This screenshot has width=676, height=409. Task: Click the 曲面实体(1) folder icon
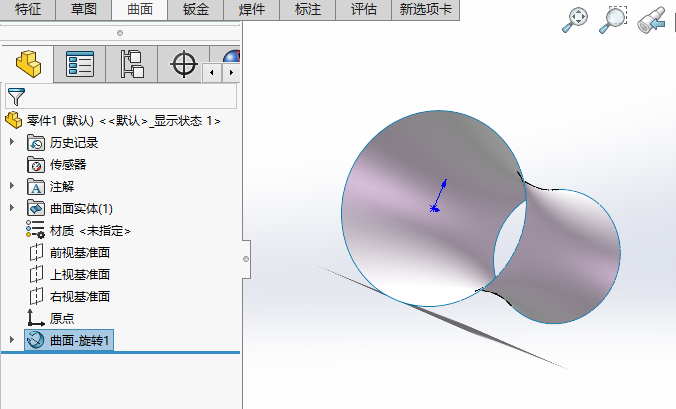pyautogui.click(x=36, y=209)
